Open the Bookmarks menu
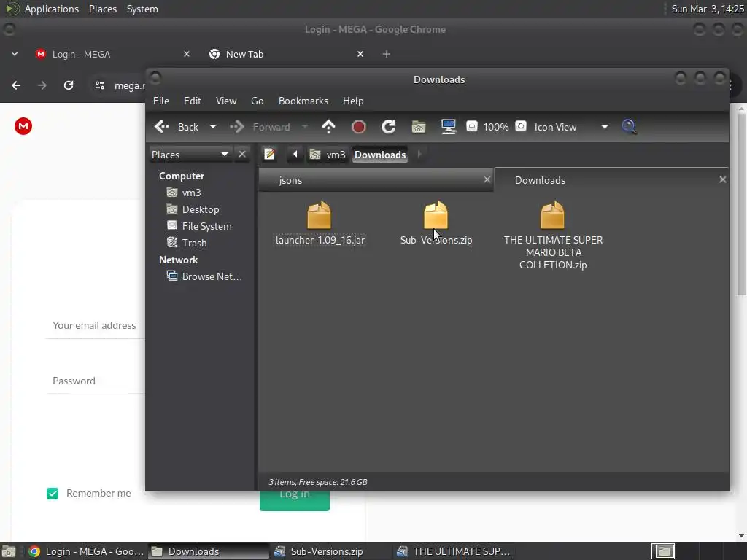The image size is (747, 560). (303, 101)
